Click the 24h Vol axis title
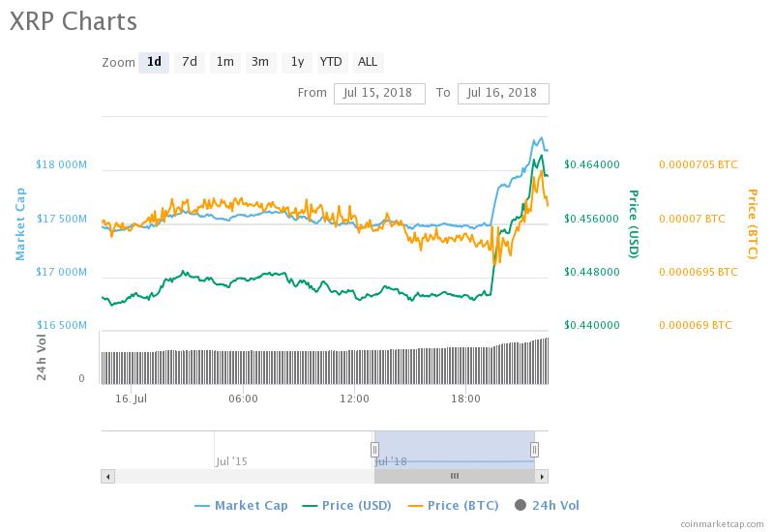Screen dimensions: 774x532 (42, 357)
